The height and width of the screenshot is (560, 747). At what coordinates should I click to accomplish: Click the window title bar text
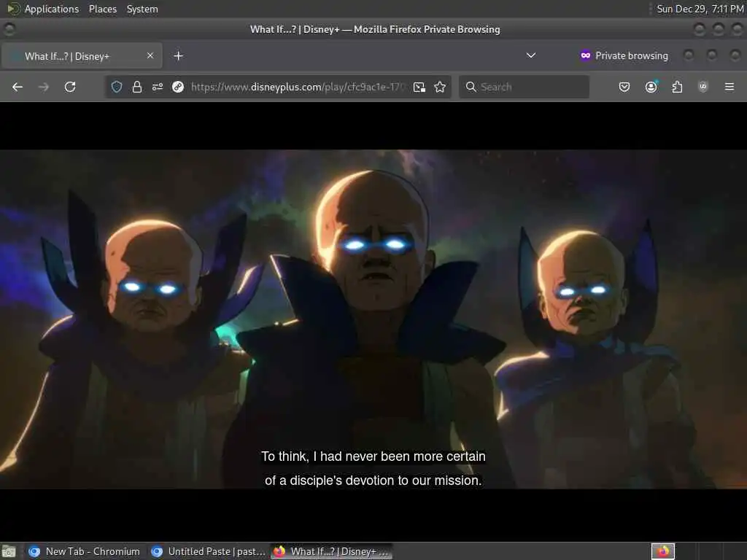coord(375,29)
